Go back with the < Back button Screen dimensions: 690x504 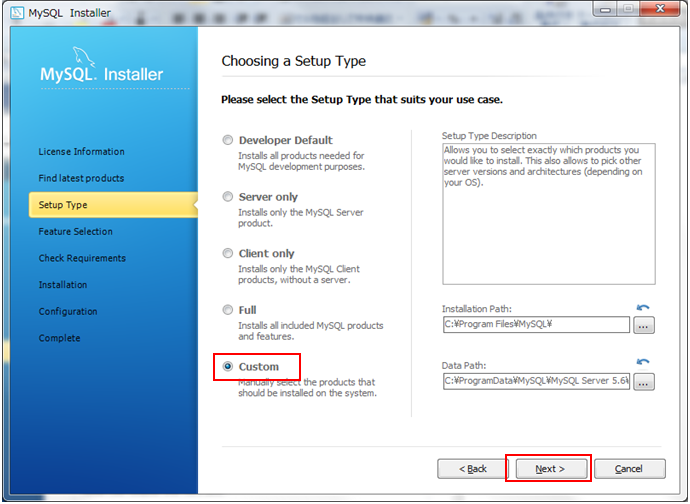[472, 469]
